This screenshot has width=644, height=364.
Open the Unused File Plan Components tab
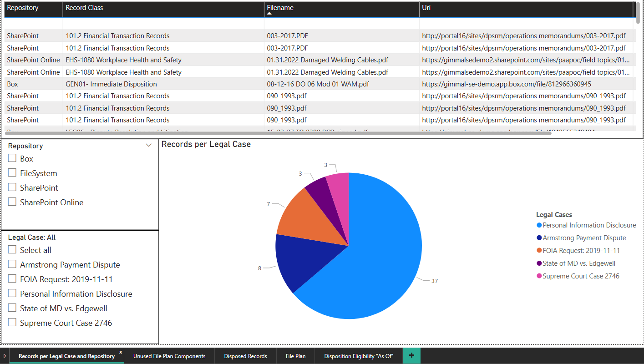(169, 356)
